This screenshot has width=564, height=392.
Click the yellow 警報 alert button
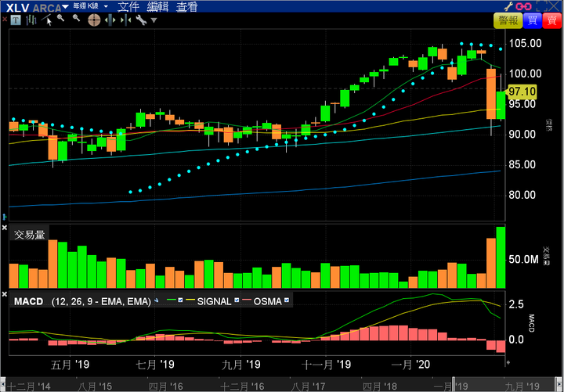pyautogui.click(x=508, y=20)
